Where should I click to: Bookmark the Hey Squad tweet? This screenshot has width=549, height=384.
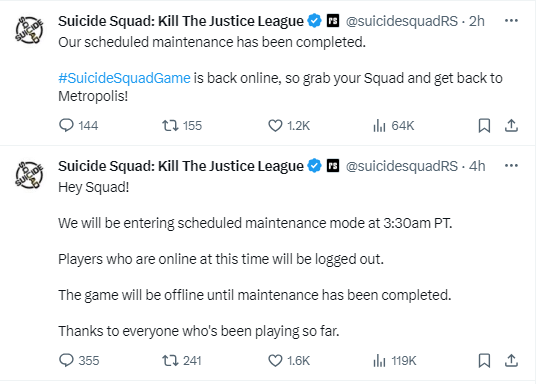pos(484,360)
